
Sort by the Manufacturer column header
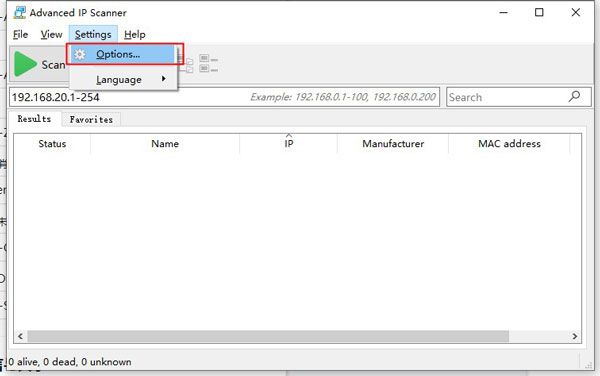(393, 144)
